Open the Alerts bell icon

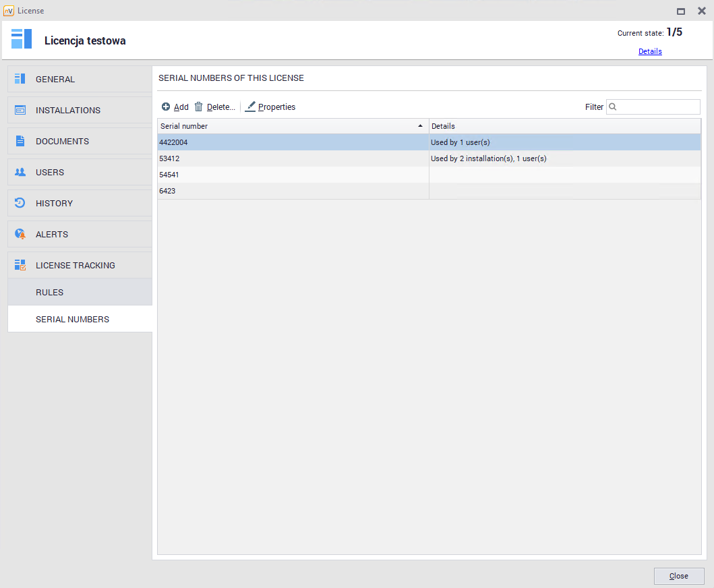coord(20,234)
